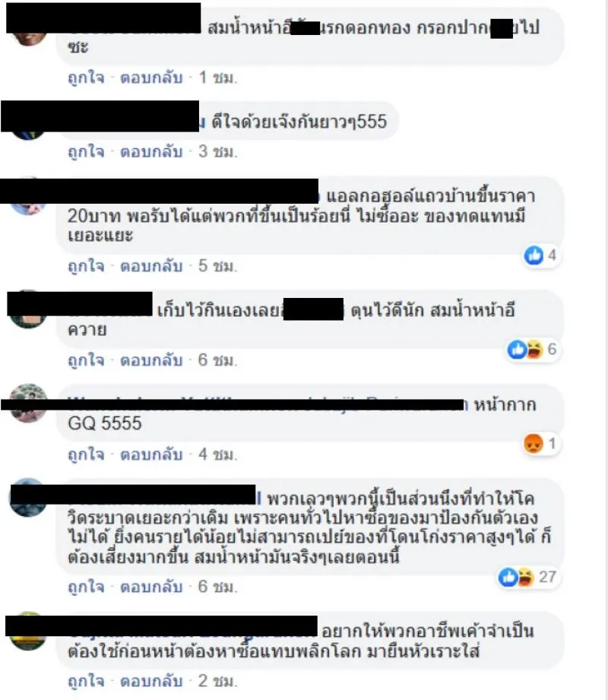Click the 5 ชม. timestamp link

coord(218,266)
